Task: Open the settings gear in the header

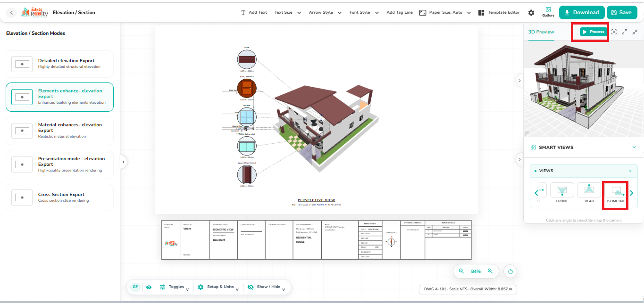Action: coord(531,13)
